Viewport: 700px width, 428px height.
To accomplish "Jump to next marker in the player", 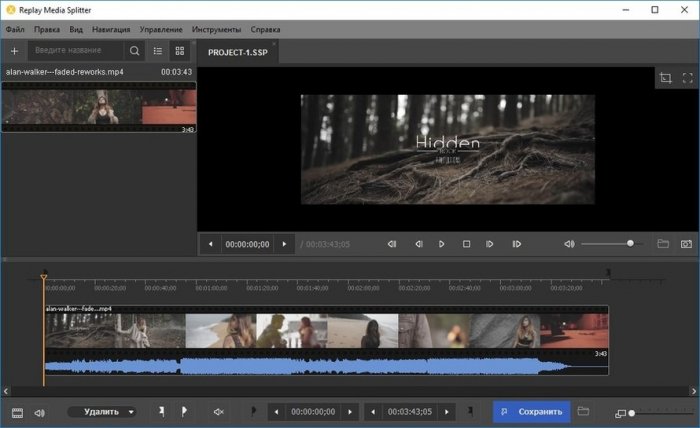I will click(x=517, y=244).
